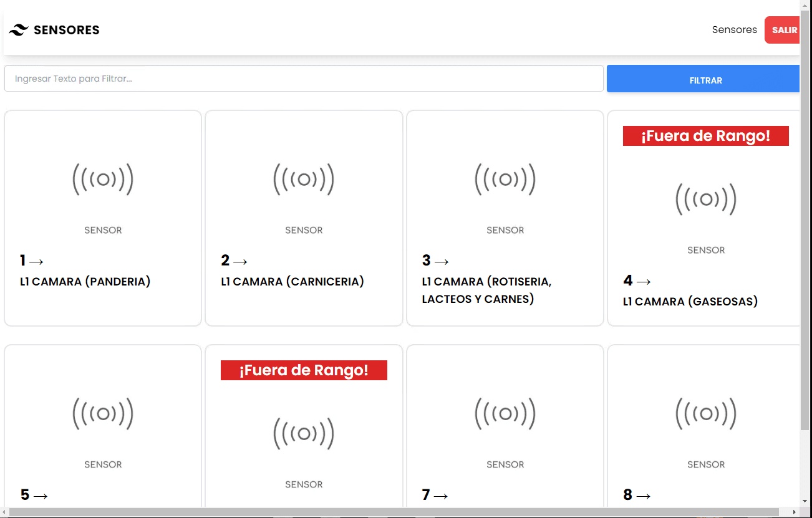Click the blue FILTRAR button
This screenshot has height=518, width=812.
[x=703, y=79]
